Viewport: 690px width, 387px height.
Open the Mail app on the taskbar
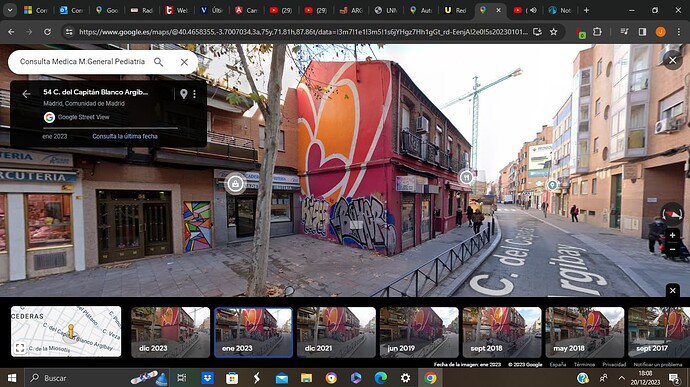click(282, 378)
